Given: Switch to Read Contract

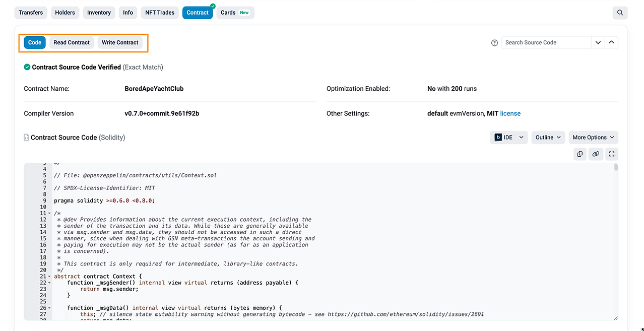Looking at the screenshot, I should pos(72,42).
